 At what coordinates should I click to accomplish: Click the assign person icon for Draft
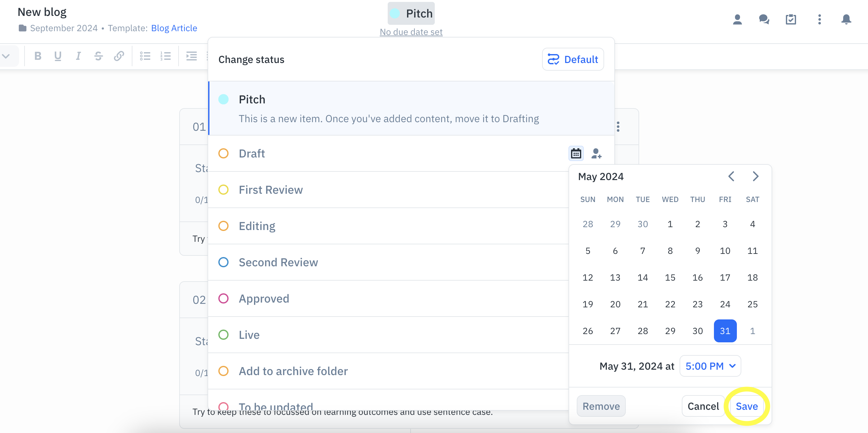[596, 154]
